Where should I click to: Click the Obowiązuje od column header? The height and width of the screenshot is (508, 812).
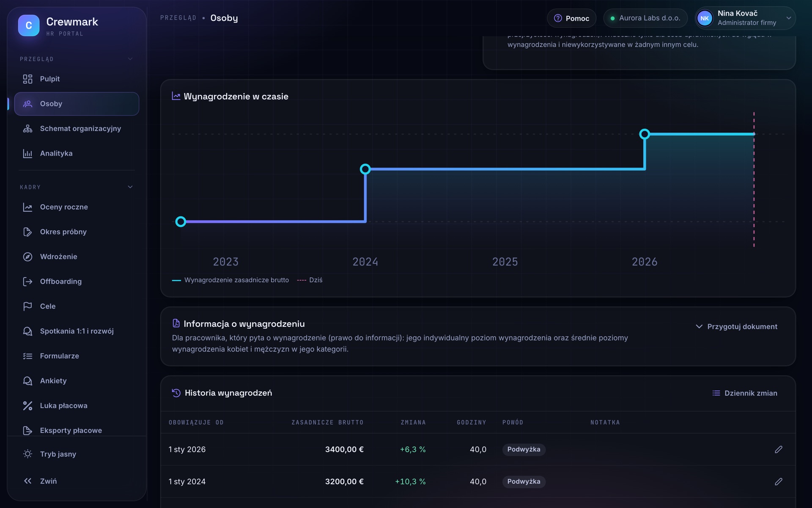(x=196, y=422)
